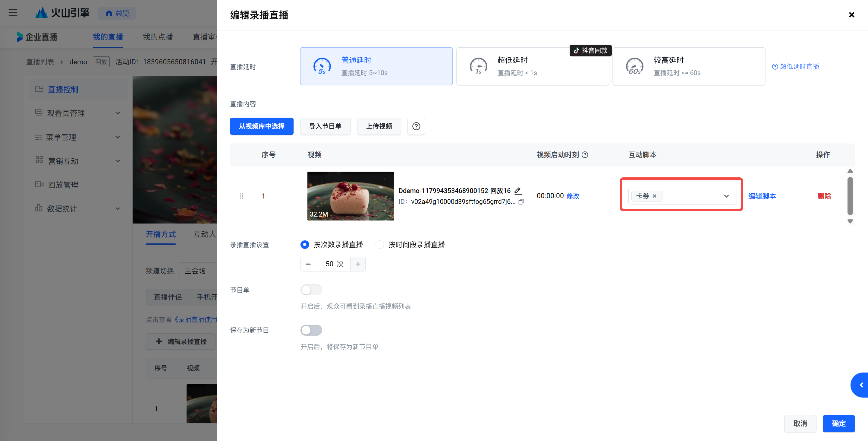This screenshot has height=441, width=868.
Task: Enable the 节目单 toggle switch
Action: pos(311,290)
